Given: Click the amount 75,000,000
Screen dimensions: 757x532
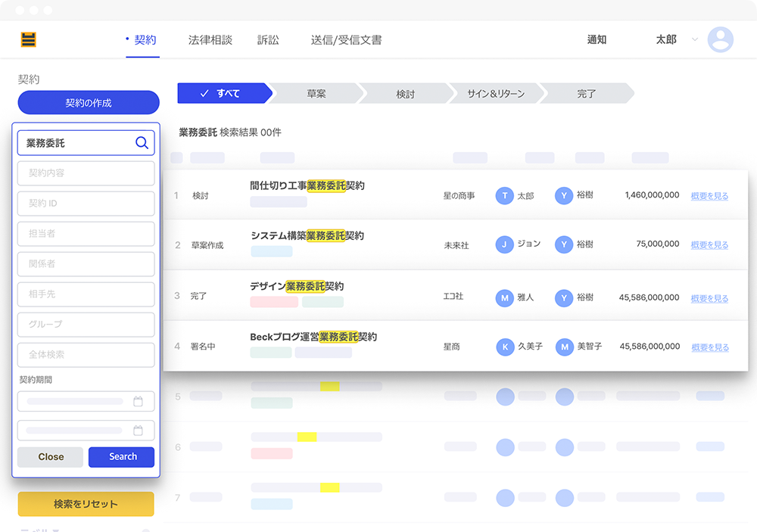Looking at the screenshot, I should (658, 244).
